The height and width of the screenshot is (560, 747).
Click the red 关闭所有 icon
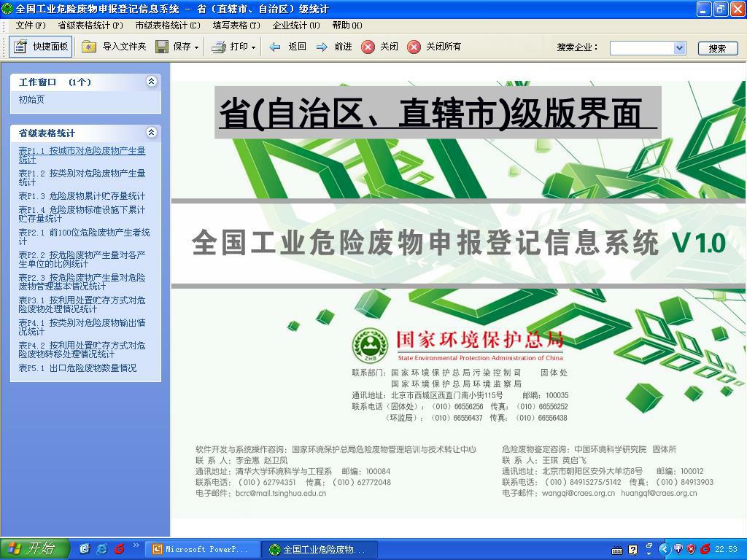click(x=414, y=47)
